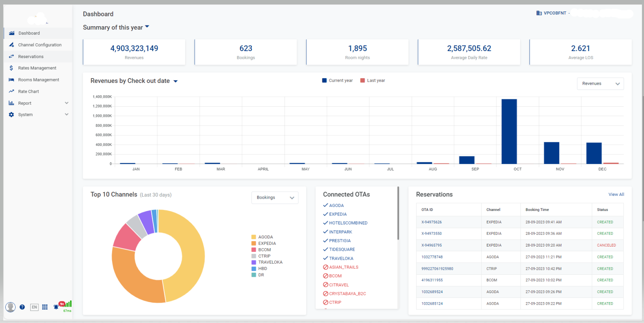Viewport: 644px width, 323px height.
Task: Open Channel Configuration in the sidebar
Action: point(40,45)
